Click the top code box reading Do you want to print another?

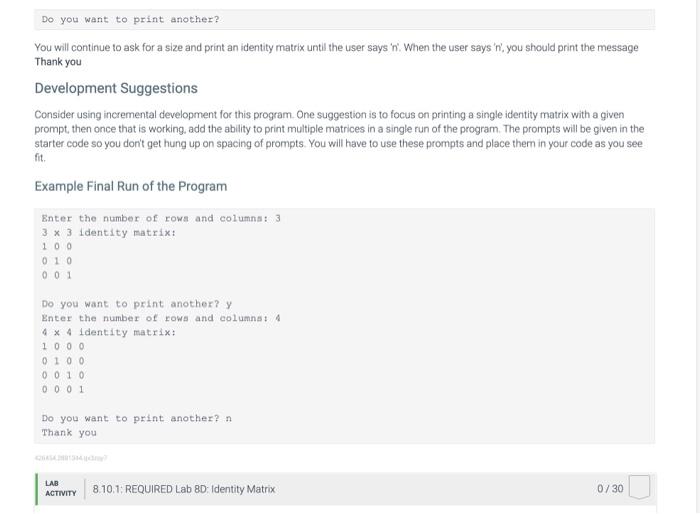345,20
